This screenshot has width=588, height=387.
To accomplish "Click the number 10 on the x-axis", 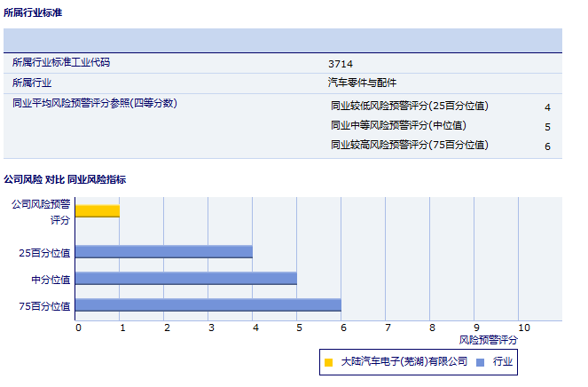I will (x=523, y=328).
